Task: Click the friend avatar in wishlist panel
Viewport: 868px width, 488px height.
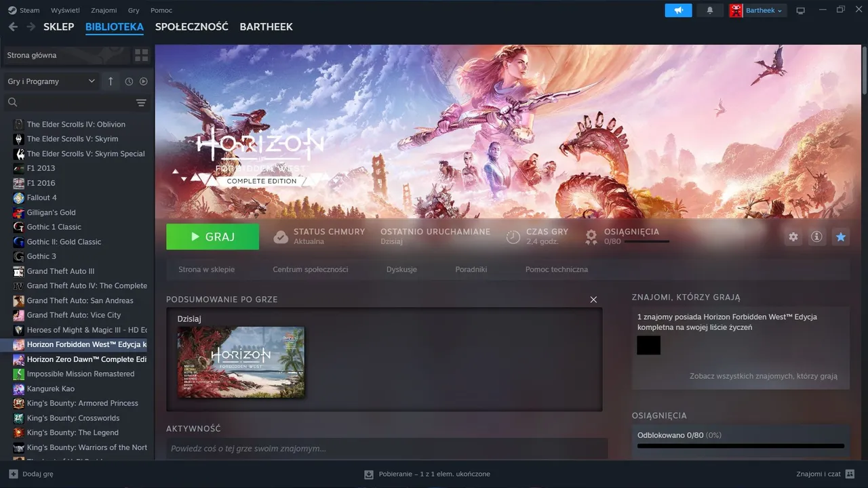Action: (x=648, y=345)
